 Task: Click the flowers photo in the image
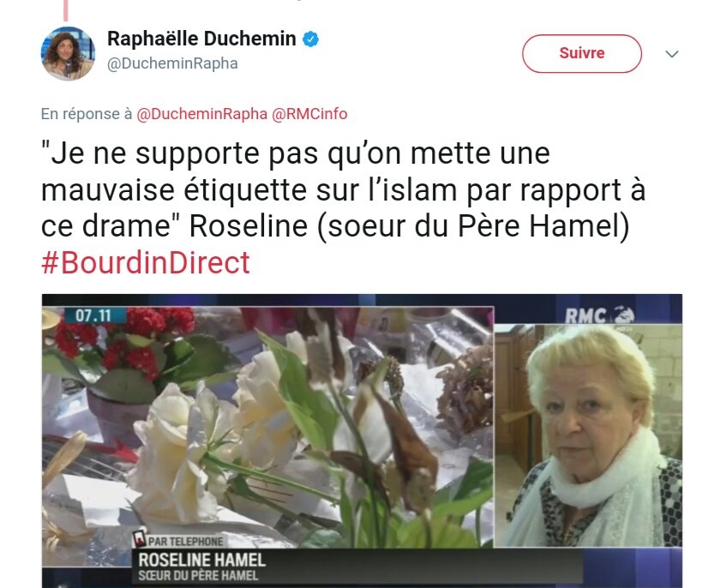[x=267, y=427]
